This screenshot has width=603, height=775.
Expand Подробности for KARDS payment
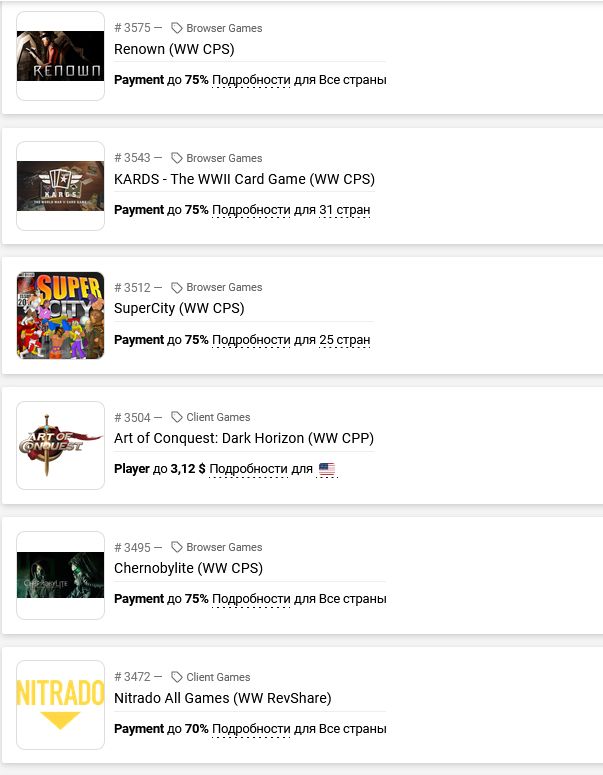pyautogui.click(x=251, y=210)
